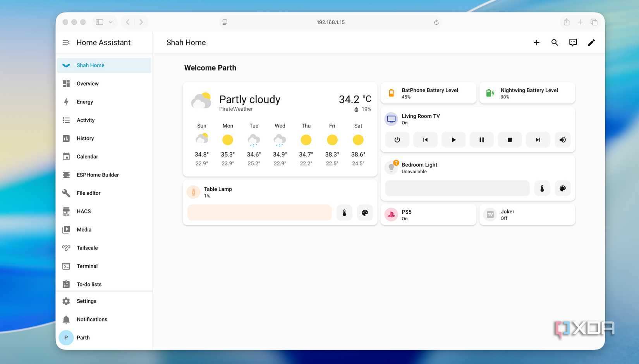This screenshot has height=364, width=639.
Task: Click the Table Lamp brightness slider
Action: coord(259,213)
